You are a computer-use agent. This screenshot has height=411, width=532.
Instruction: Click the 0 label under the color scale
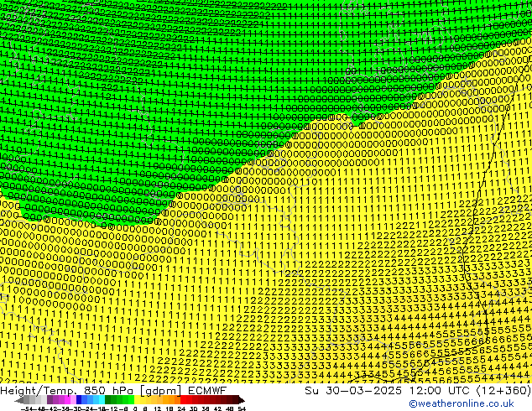coord(134,408)
